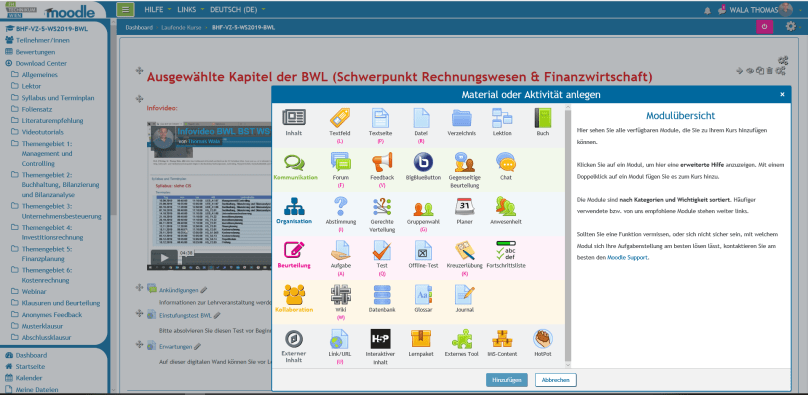Open Laufende Kurse breadcrumb link

[180, 27]
